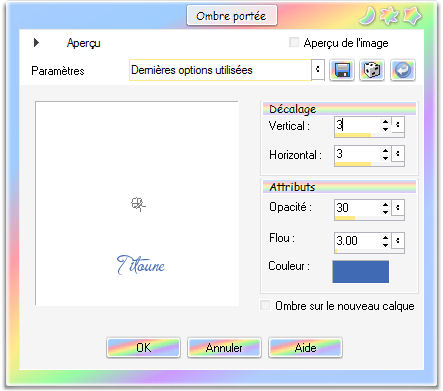The image size is (443, 391).
Task: Save the current preset with the floppy disk icon
Action: (342, 70)
